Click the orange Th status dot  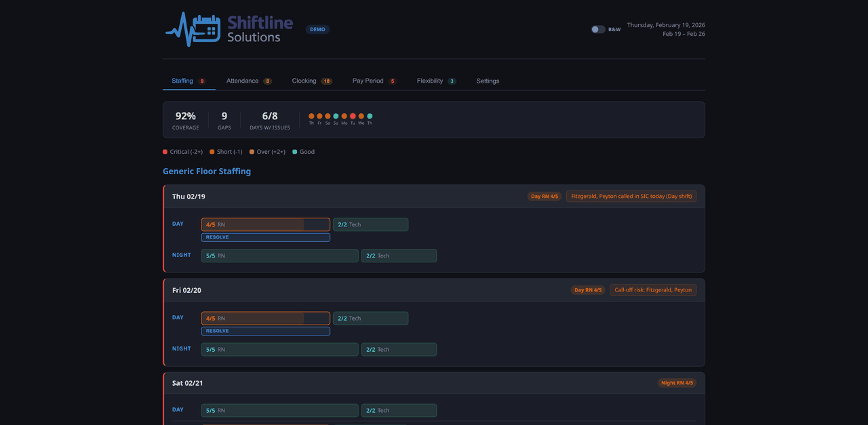click(x=311, y=116)
